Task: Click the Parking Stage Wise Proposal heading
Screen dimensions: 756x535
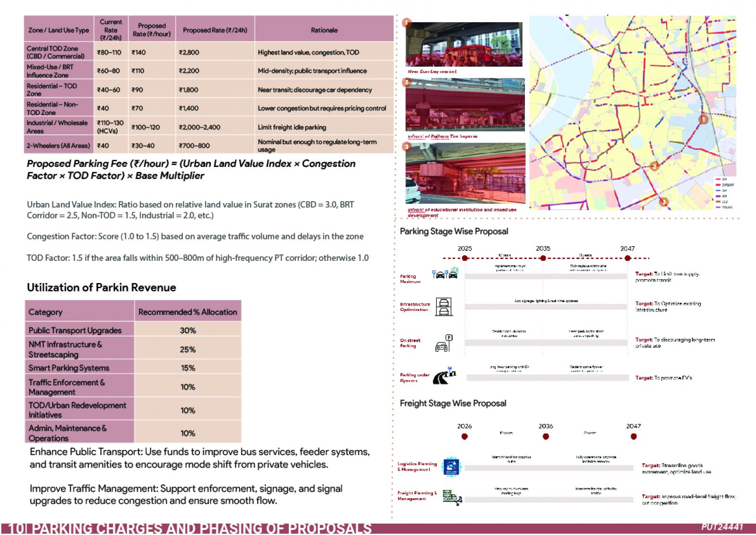Action: (454, 231)
